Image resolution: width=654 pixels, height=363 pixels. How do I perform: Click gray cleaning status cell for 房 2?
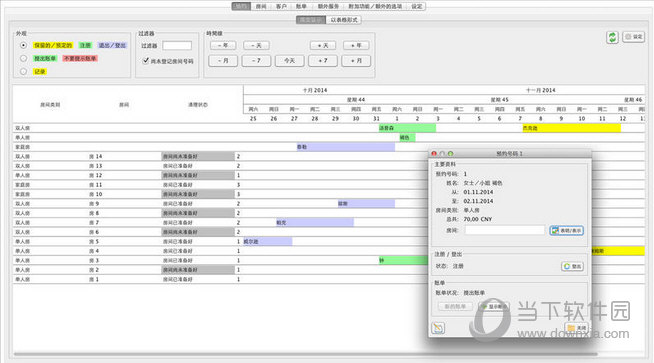198,270
